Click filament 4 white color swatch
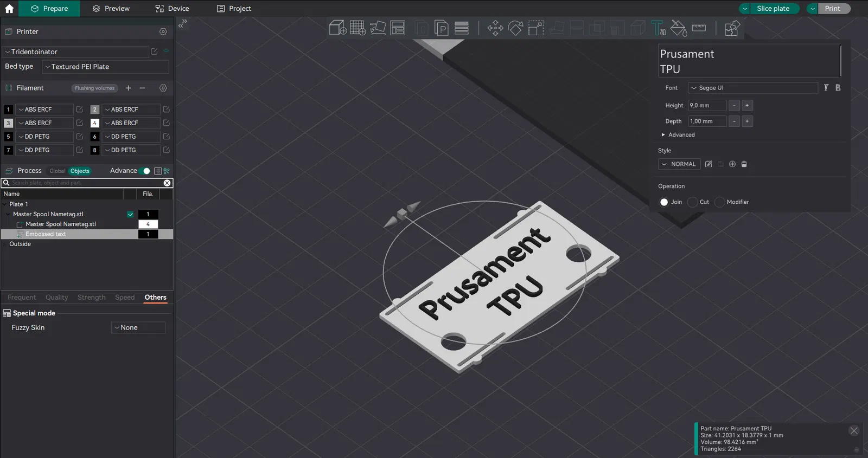The image size is (868, 458). [x=95, y=123]
